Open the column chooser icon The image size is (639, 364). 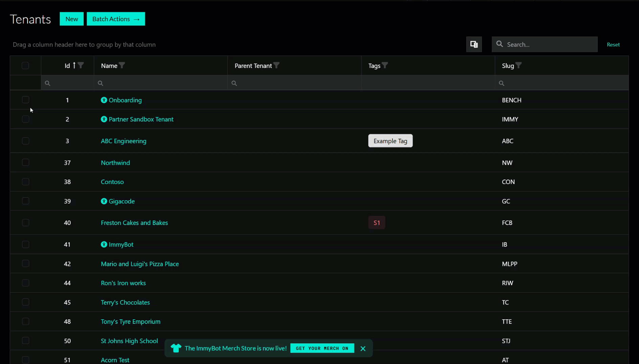pyautogui.click(x=474, y=44)
